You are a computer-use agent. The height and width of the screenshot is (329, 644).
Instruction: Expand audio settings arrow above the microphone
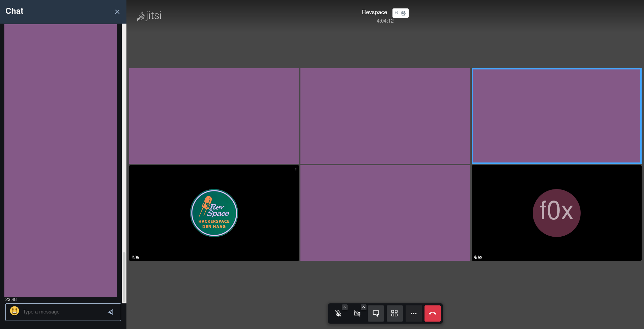pyautogui.click(x=345, y=307)
